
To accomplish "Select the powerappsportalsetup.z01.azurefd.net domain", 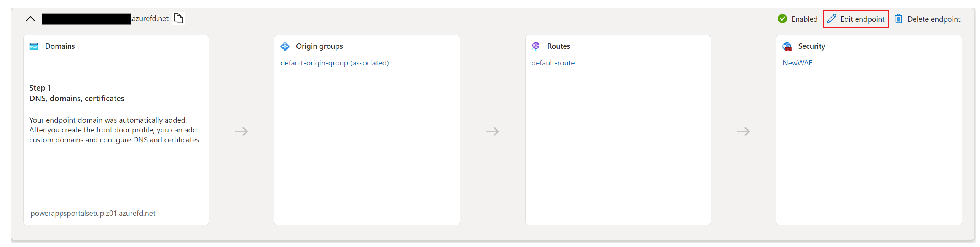I will [x=92, y=213].
